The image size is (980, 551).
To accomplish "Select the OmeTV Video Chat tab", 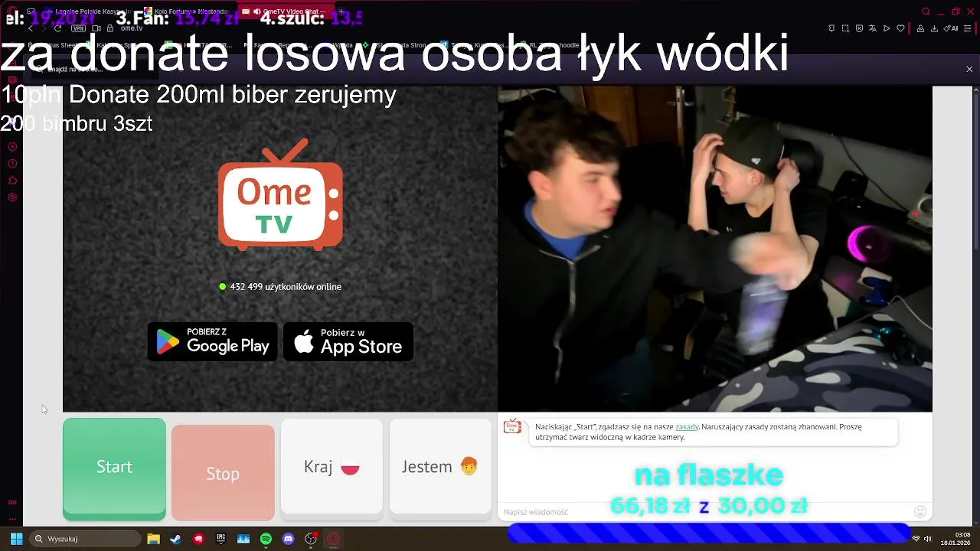I will coord(286,11).
